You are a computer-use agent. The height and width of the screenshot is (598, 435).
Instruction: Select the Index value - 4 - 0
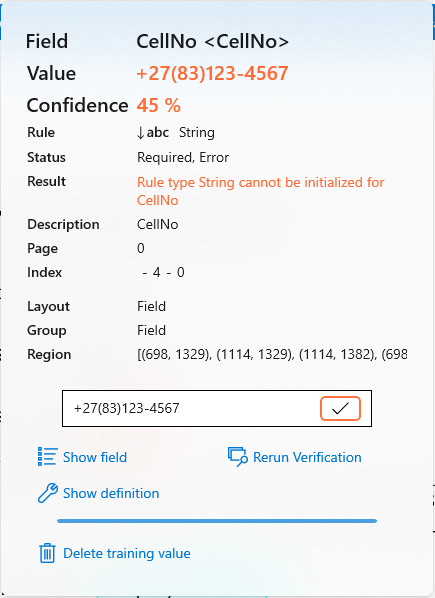pyautogui.click(x=163, y=272)
